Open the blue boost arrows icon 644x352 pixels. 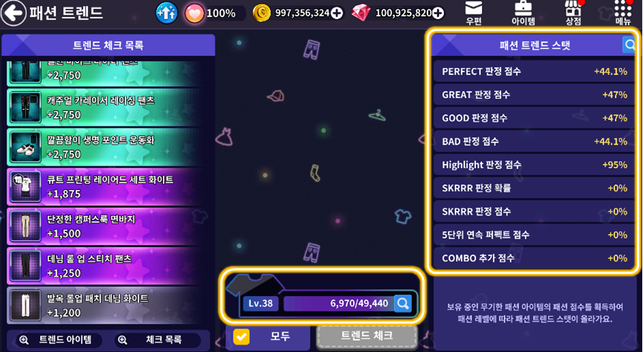point(166,13)
